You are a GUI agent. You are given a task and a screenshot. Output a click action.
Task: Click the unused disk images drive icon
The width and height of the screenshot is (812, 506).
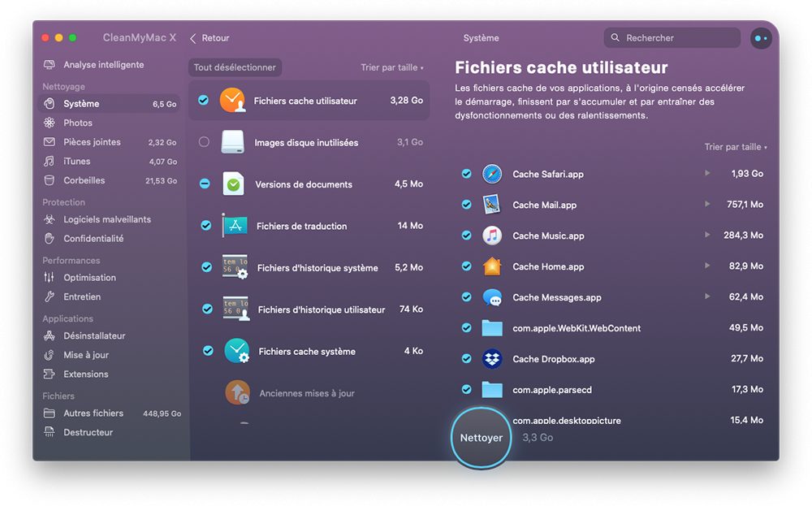pos(233,142)
